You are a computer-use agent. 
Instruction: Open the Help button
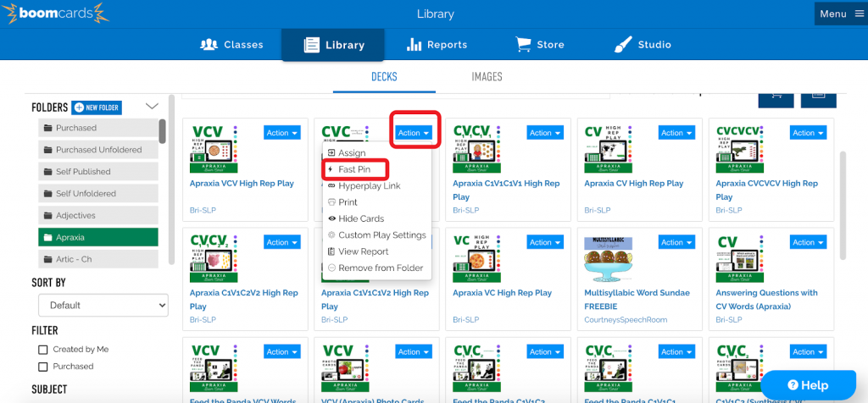click(808, 385)
